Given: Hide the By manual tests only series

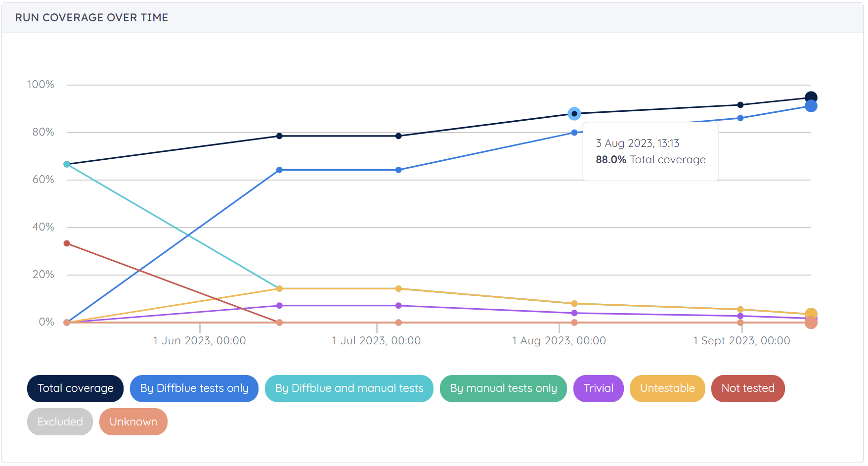Looking at the screenshot, I should click(x=503, y=388).
